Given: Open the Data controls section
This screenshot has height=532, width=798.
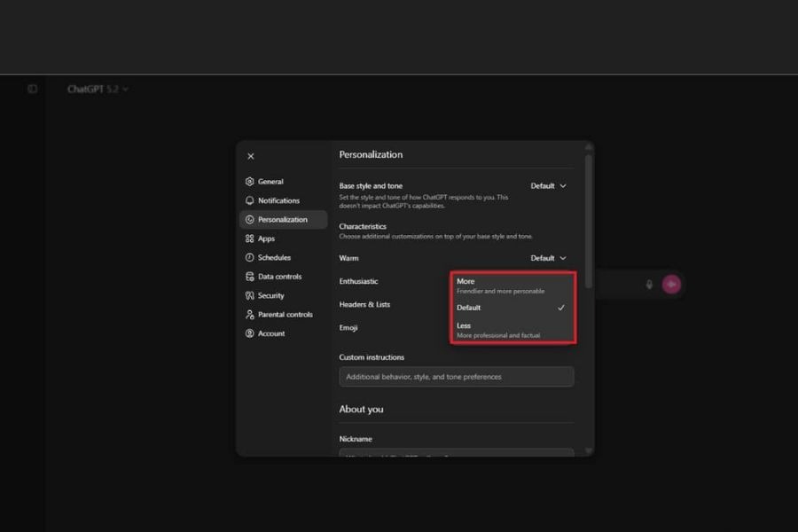Looking at the screenshot, I should coord(279,277).
